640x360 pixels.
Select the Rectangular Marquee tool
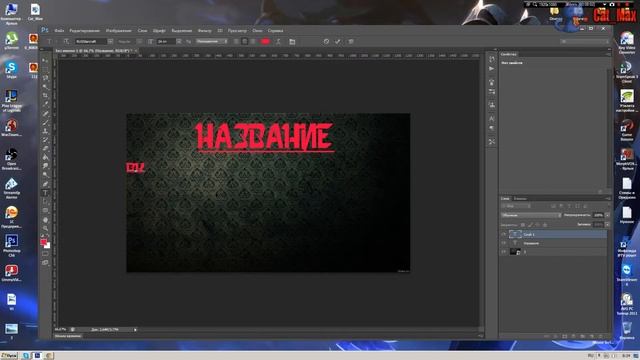click(45, 69)
